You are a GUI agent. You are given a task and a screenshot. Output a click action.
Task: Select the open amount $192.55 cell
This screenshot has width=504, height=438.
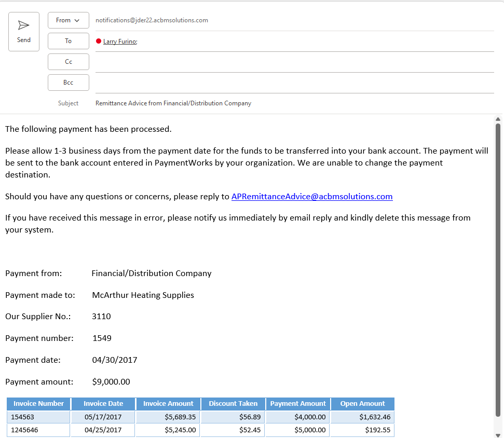(362, 430)
